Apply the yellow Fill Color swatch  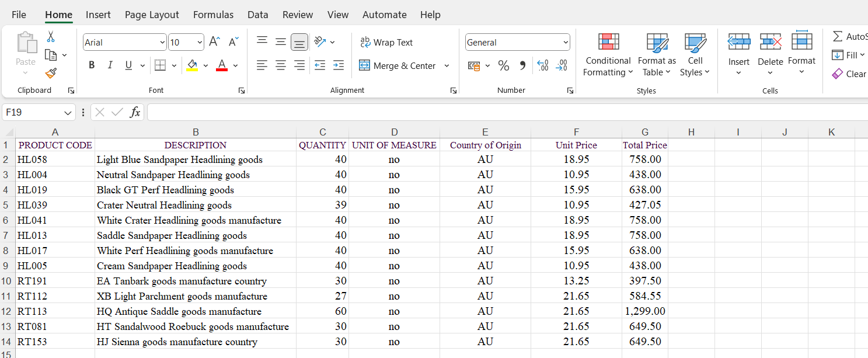point(192,65)
